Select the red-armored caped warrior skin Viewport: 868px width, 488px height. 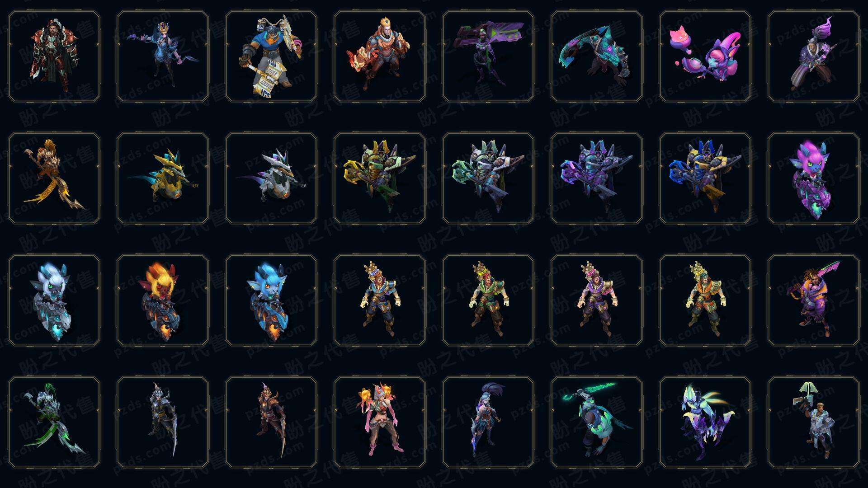pos(54,56)
